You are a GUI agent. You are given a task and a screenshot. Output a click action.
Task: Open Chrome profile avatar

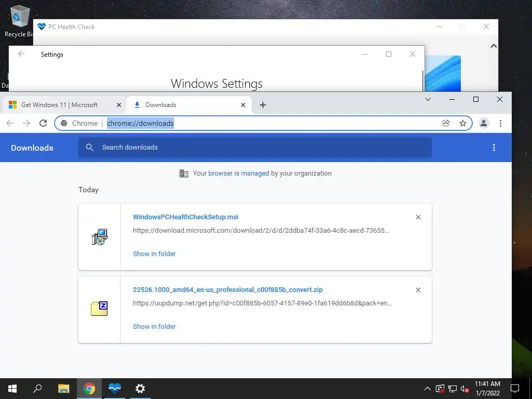(484, 123)
